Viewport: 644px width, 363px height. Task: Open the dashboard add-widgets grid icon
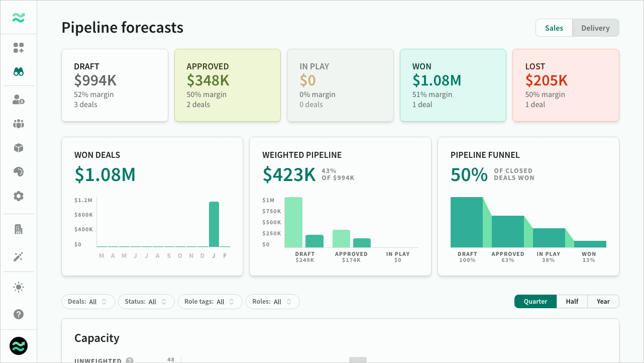[x=19, y=48]
